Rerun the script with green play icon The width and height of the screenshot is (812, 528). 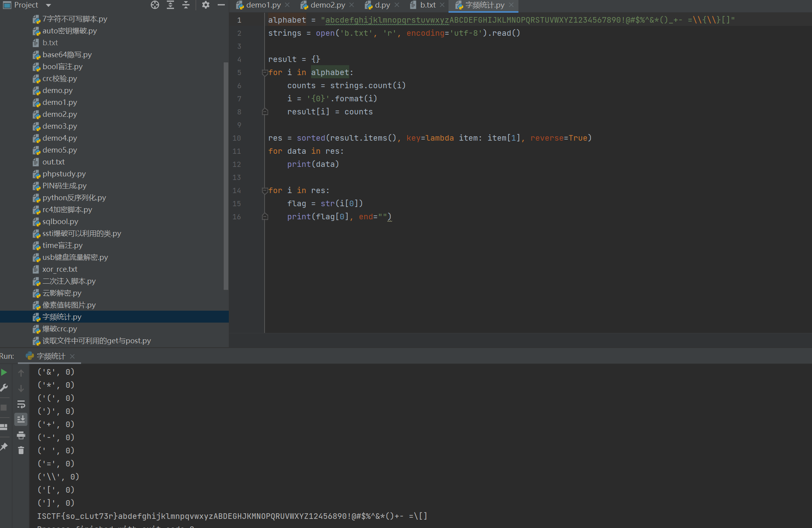(4, 373)
